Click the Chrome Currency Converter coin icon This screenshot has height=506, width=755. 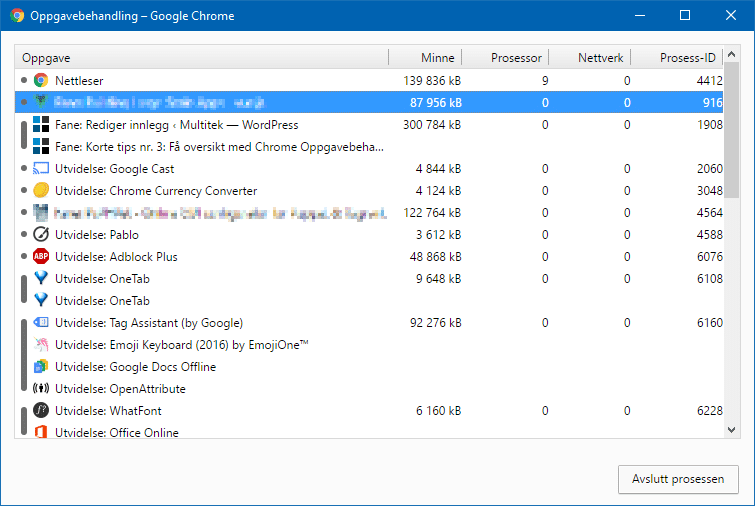pyautogui.click(x=41, y=191)
